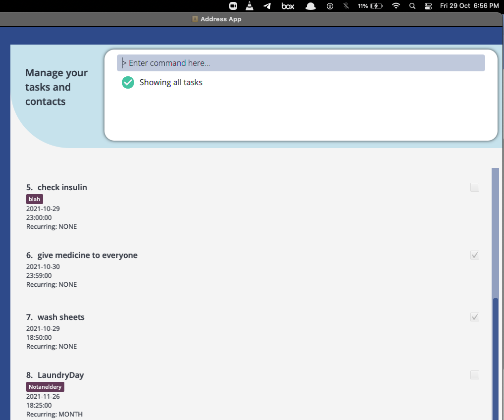Open the Box menu bar icon
The width and height of the screenshot is (504, 420).
click(x=288, y=6)
